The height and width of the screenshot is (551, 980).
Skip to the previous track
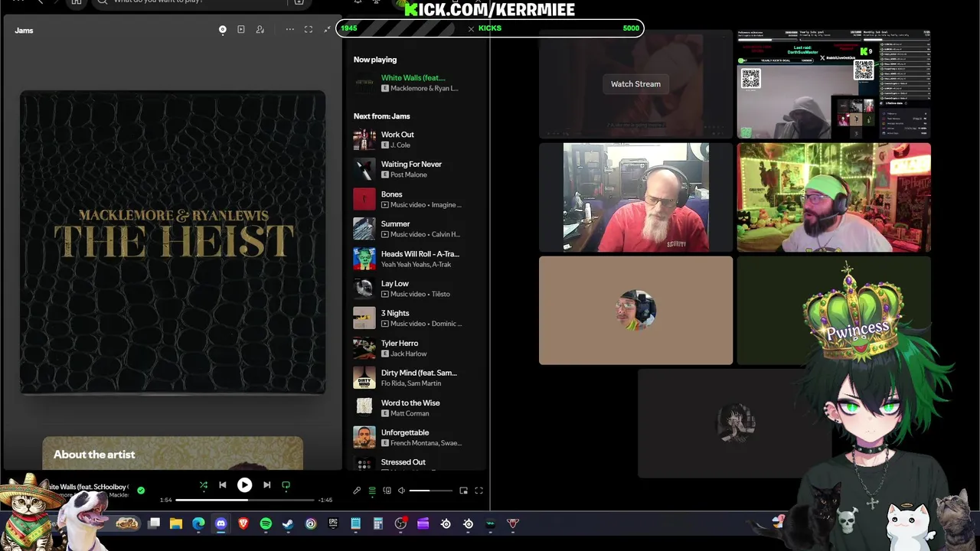point(223,484)
